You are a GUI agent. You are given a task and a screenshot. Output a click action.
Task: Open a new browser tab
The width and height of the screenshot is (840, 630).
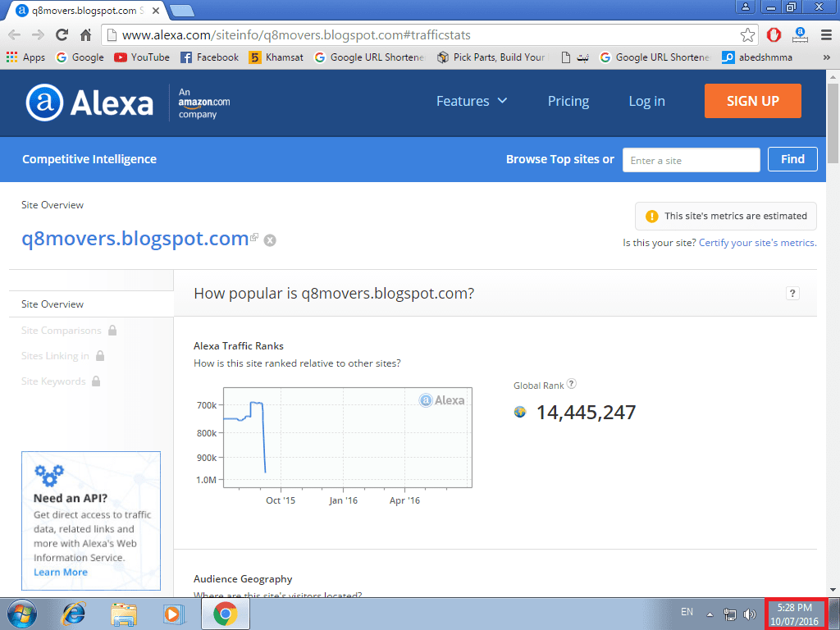[x=181, y=11]
